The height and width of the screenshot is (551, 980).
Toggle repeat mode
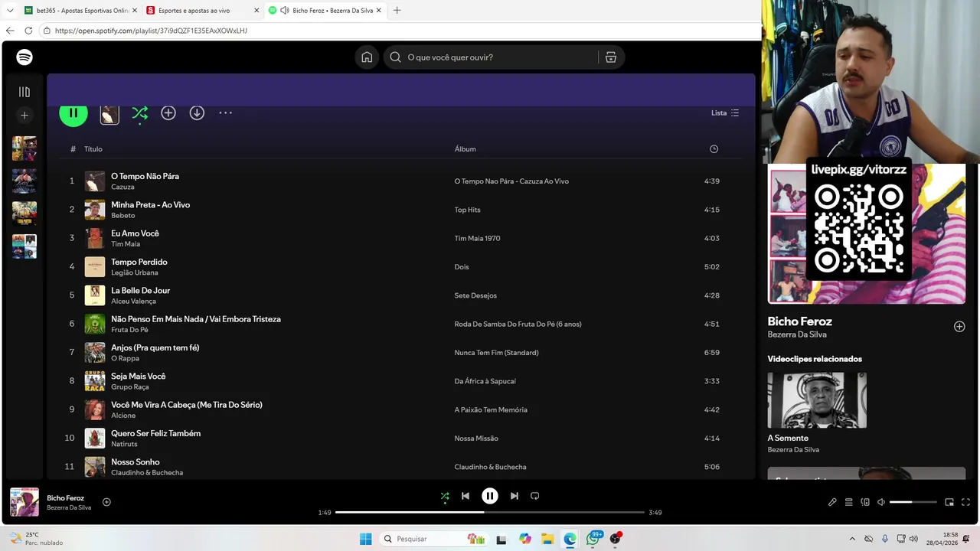point(535,496)
